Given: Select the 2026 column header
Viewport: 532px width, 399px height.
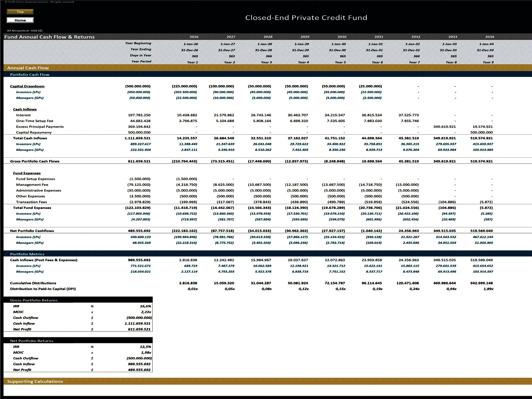Looking at the screenshot, I should pyautogui.click(x=195, y=37).
